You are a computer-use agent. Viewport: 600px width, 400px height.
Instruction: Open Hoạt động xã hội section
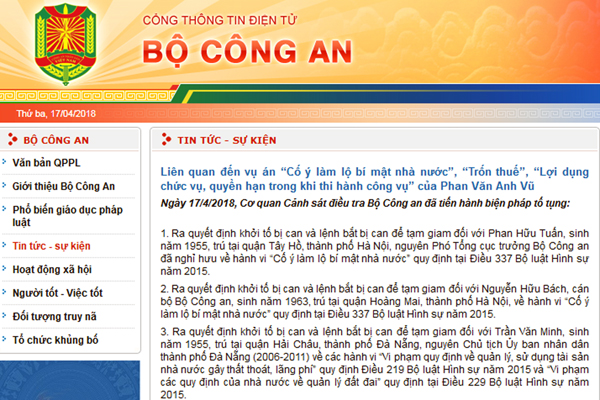coord(52,269)
